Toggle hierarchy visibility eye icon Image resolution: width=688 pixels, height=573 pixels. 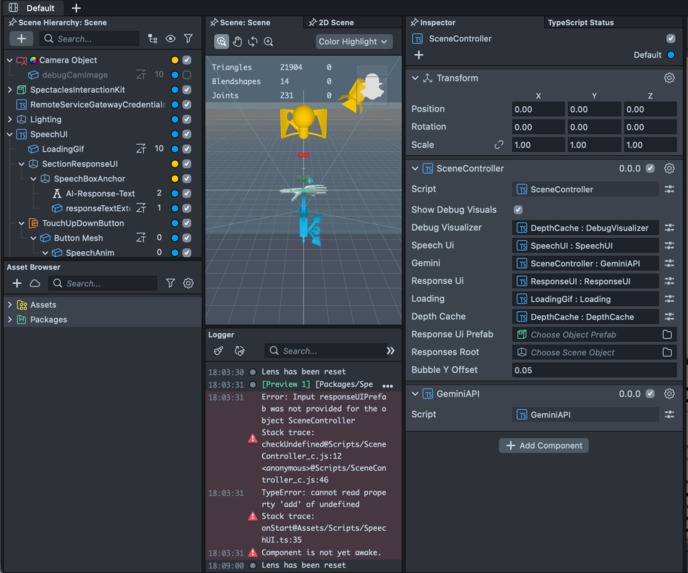[170, 39]
